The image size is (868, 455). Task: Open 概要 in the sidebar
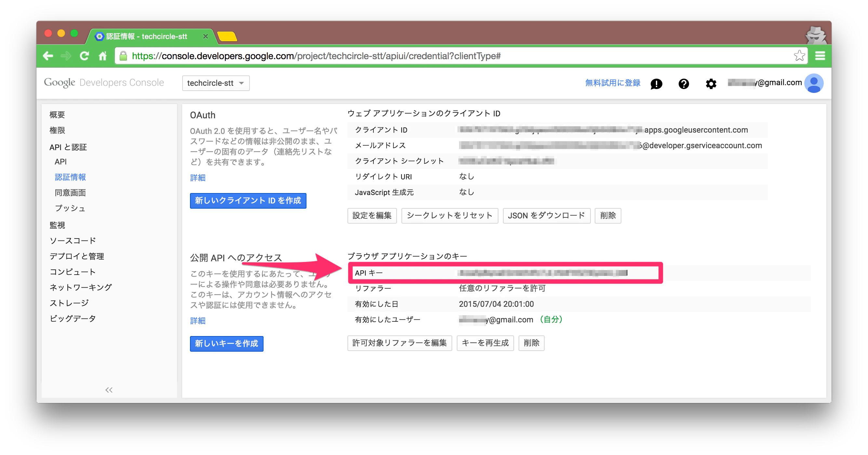click(x=57, y=114)
